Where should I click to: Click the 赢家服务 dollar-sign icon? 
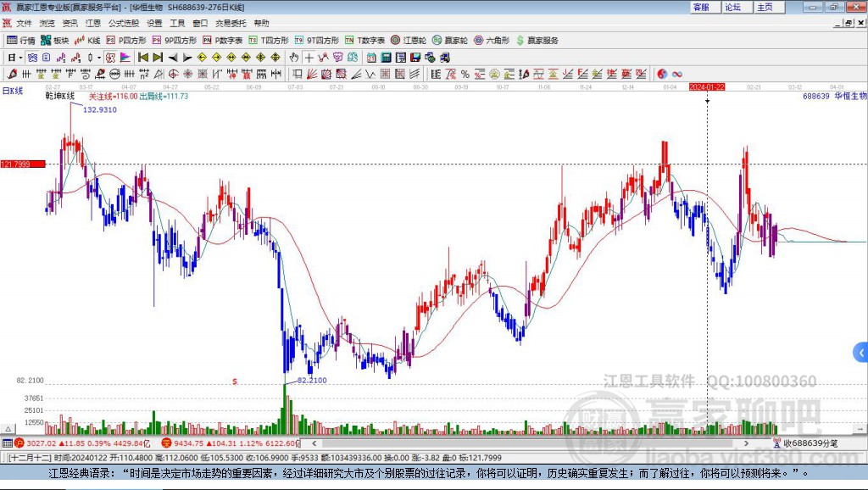click(537, 40)
